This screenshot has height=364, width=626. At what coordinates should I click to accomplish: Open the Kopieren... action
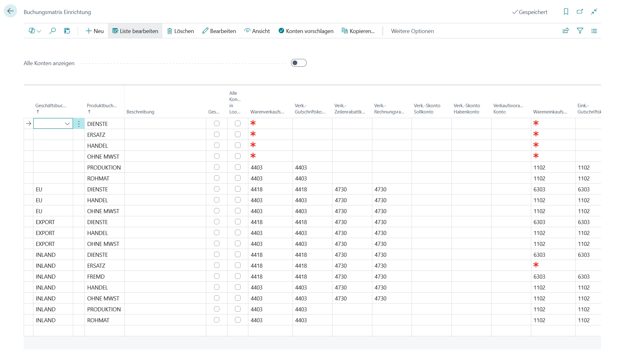click(358, 31)
